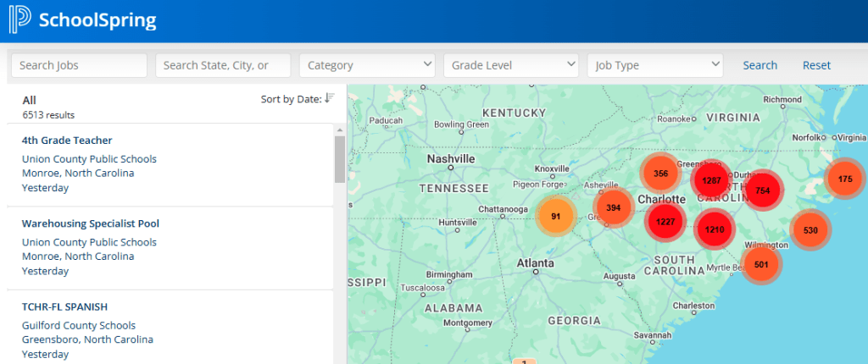Select the 1210 jobs red cluster
The image size is (868, 364).
[715, 229]
